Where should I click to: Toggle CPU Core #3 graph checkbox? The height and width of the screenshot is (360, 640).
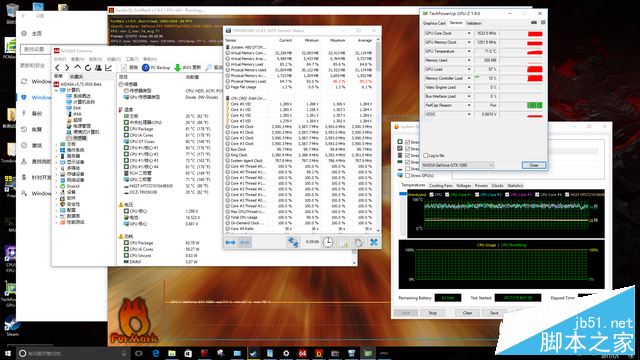click(507, 195)
